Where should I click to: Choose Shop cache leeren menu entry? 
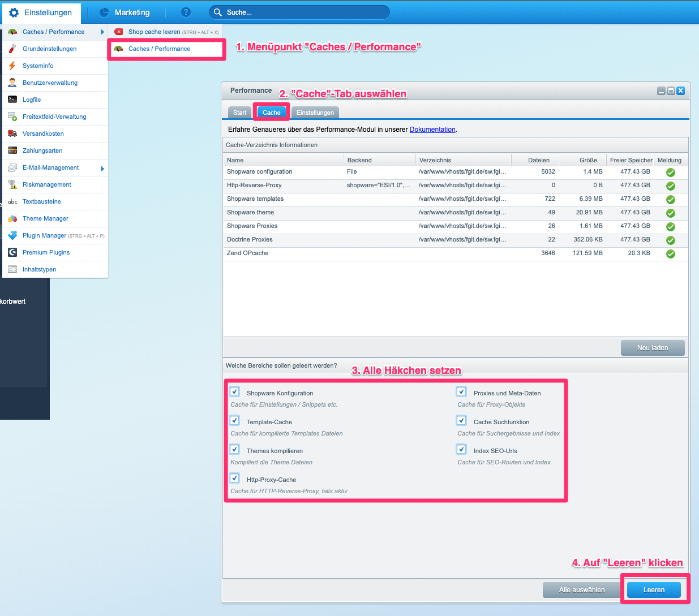pyautogui.click(x=165, y=32)
